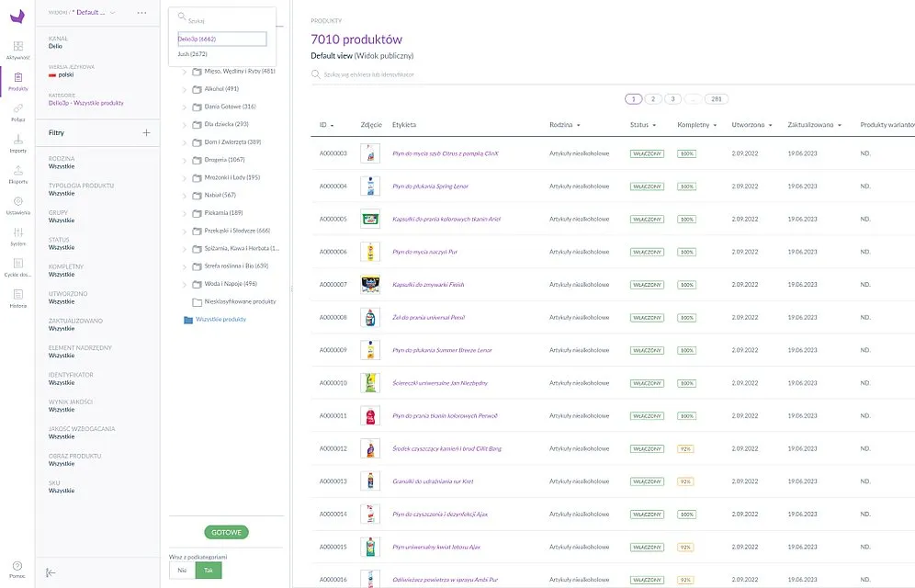The height and width of the screenshot is (588, 915).
Task: Click the Niesklasyfikowane produkty folder icon
Action: coord(198,302)
